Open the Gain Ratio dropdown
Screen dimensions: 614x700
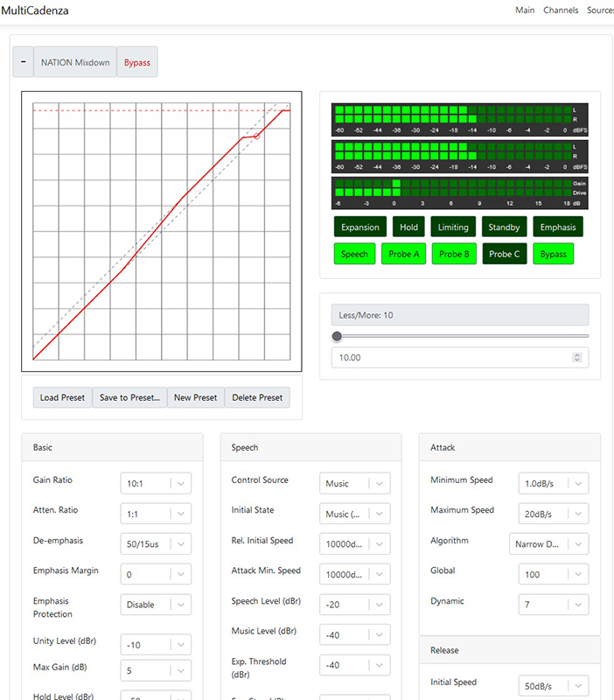coord(155,483)
